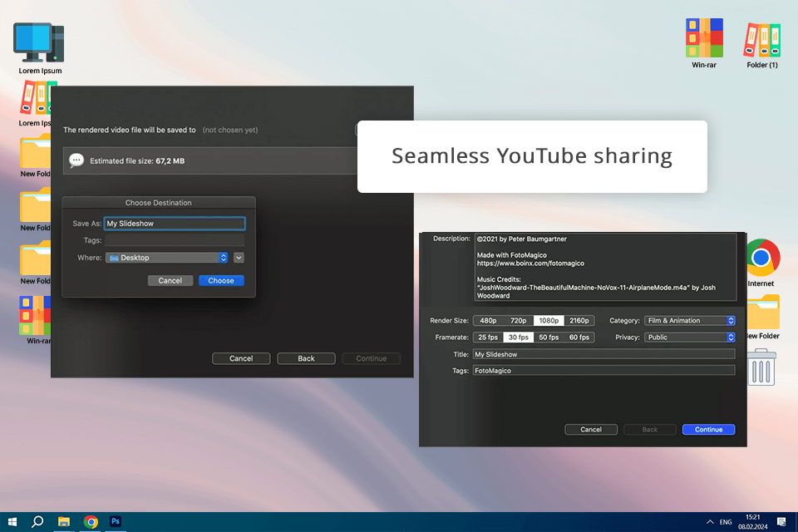Screen dimensions: 798x532
Task: Select 480p render size
Action: (488, 321)
